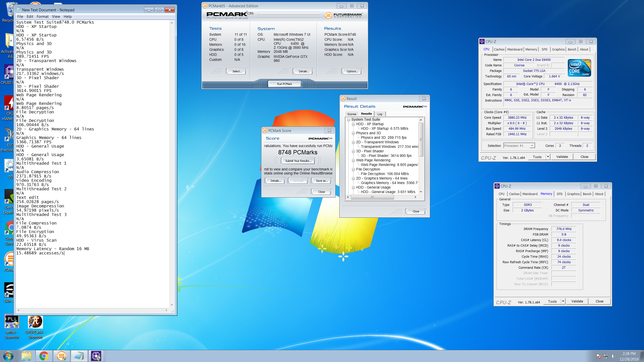Viewport: 644px width, 362px height.
Task: Open GPUPI x64 Shortcut desktop icon
Action: click(35, 327)
